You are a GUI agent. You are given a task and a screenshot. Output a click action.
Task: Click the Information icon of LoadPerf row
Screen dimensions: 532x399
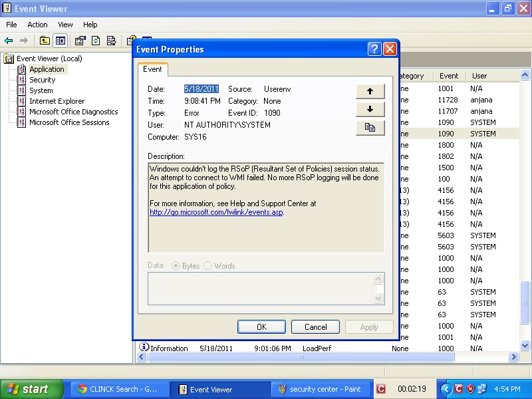click(x=144, y=346)
